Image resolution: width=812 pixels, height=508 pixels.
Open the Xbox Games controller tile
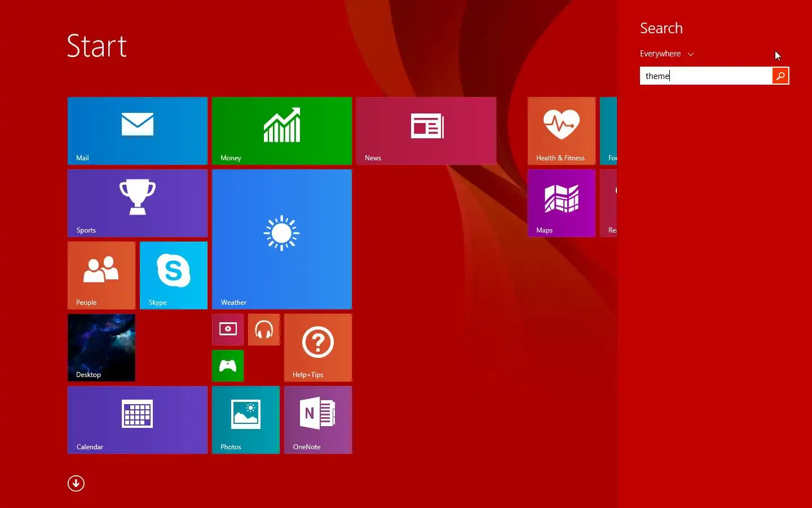tap(228, 366)
